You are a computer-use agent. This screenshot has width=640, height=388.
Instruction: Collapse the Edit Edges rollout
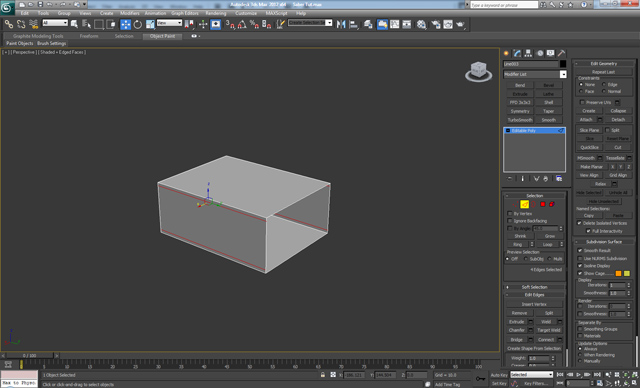(x=534, y=295)
